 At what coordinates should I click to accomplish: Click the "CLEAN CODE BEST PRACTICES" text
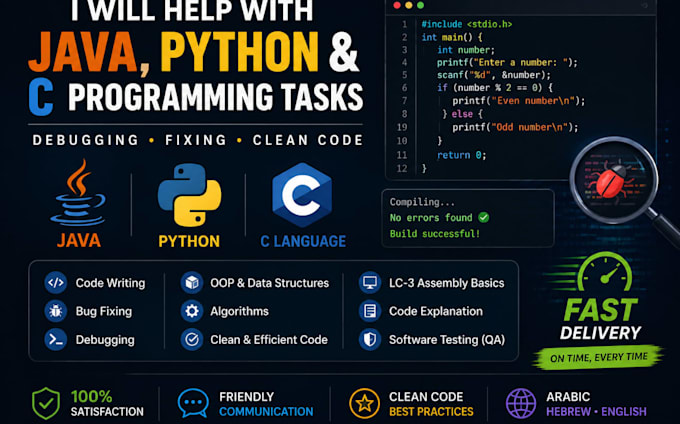coord(431,404)
